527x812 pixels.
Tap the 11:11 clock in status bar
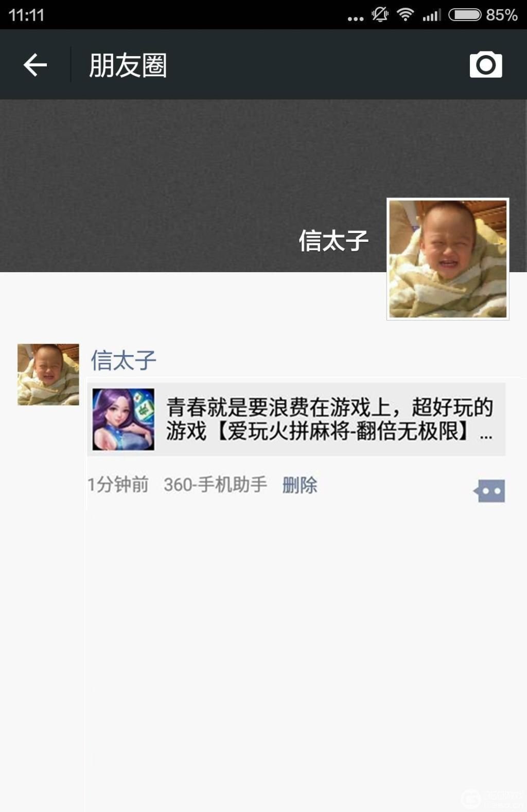tap(27, 15)
